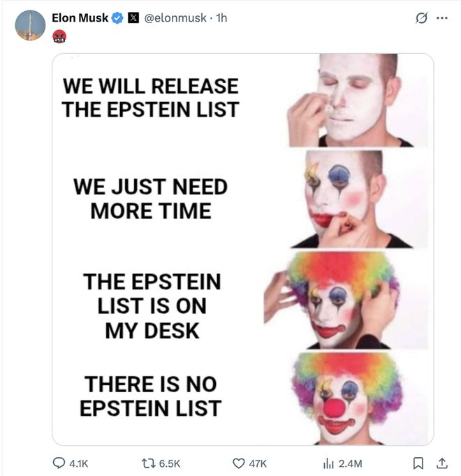
Task: Open the repost arrows menu
Action: (148, 462)
